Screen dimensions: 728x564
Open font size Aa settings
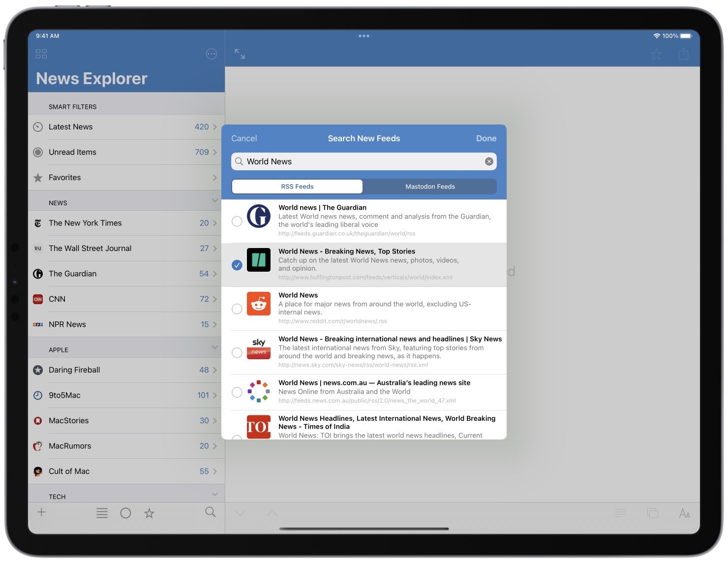coord(685,513)
